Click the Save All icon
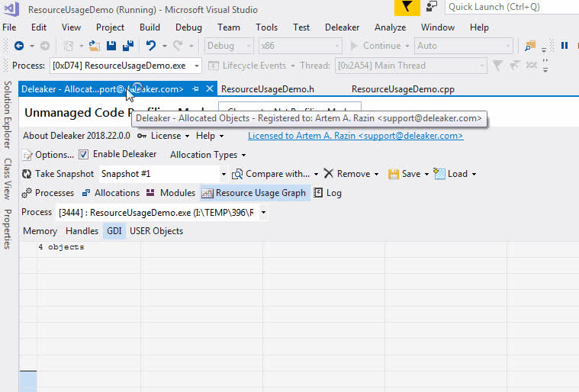 (x=127, y=46)
